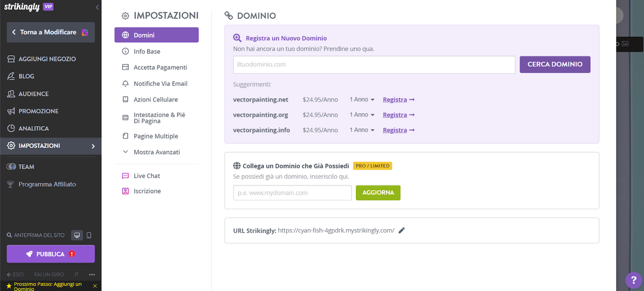Select mobile preview icon
This screenshot has height=291, width=644.
[89, 235]
